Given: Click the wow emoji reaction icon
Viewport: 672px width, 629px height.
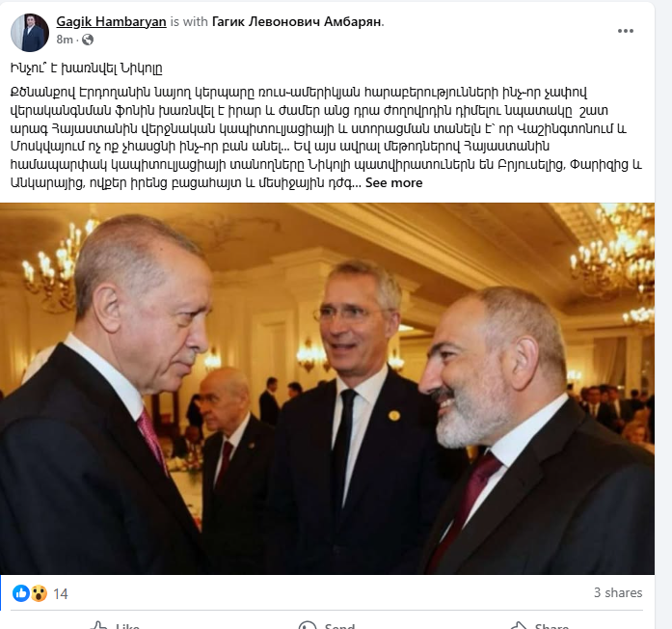Looking at the screenshot, I should [39, 593].
